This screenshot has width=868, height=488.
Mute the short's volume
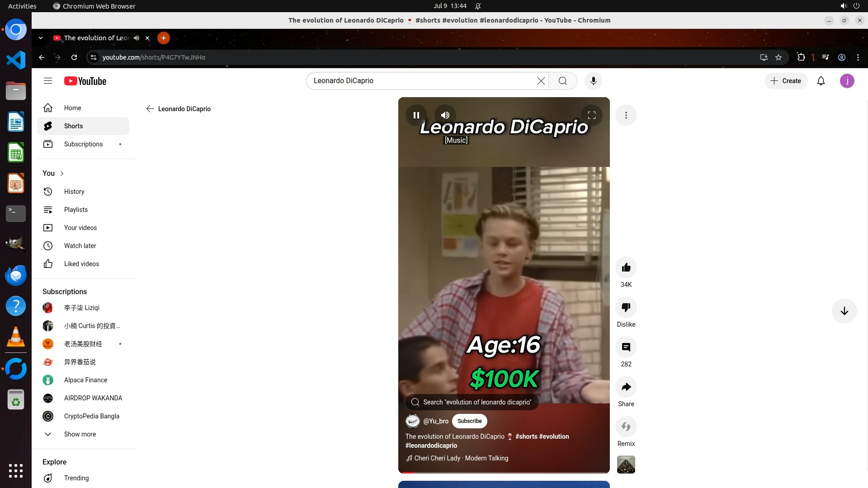click(445, 115)
